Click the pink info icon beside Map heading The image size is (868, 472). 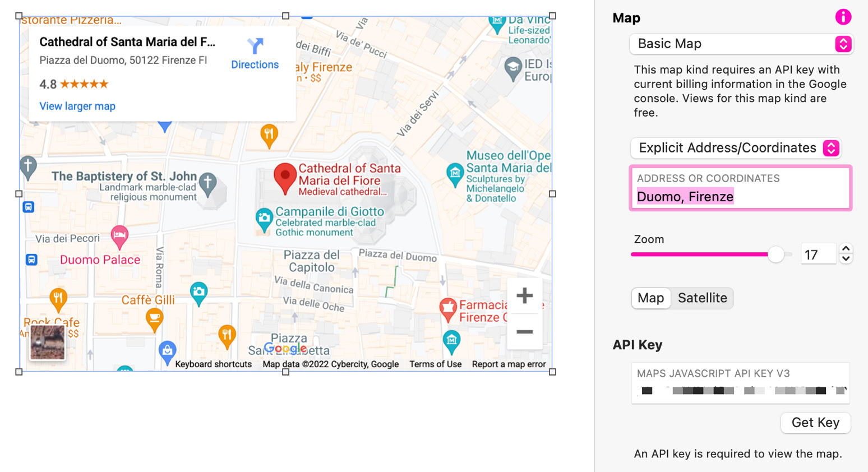[x=843, y=17]
